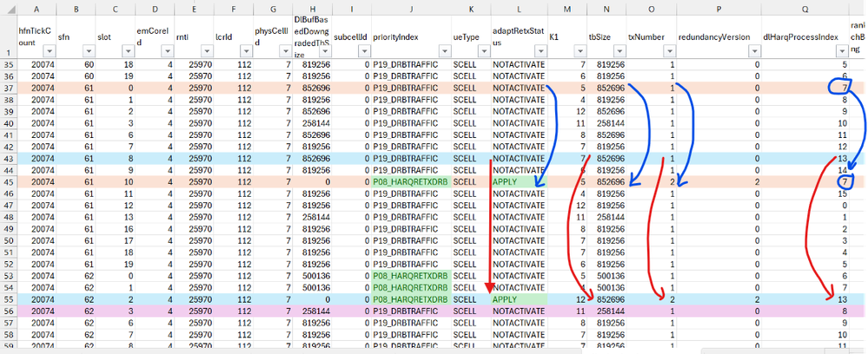The width and height of the screenshot is (868, 354).
Task: Open the K1 column filter dropdown
Action: [580, 51]
